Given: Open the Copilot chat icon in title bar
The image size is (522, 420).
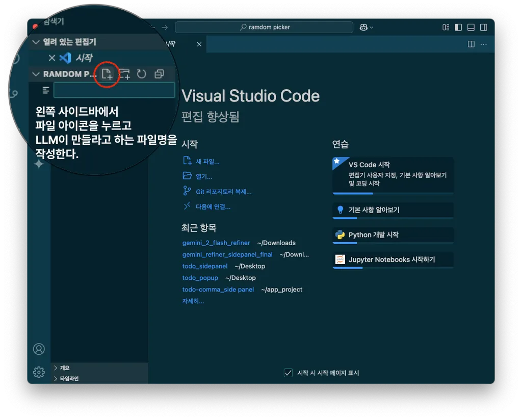Looking at the screenshot, I should (x=363, y=28).
